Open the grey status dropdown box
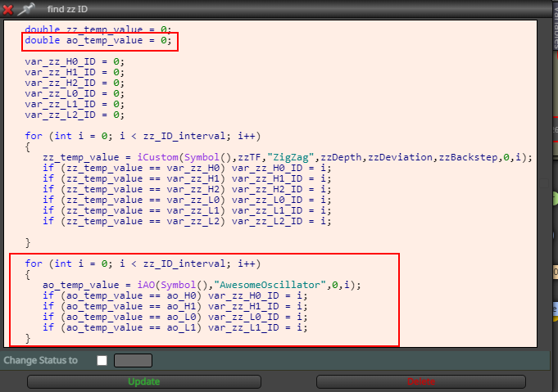558x392 pixels. [x=133, y=360]
